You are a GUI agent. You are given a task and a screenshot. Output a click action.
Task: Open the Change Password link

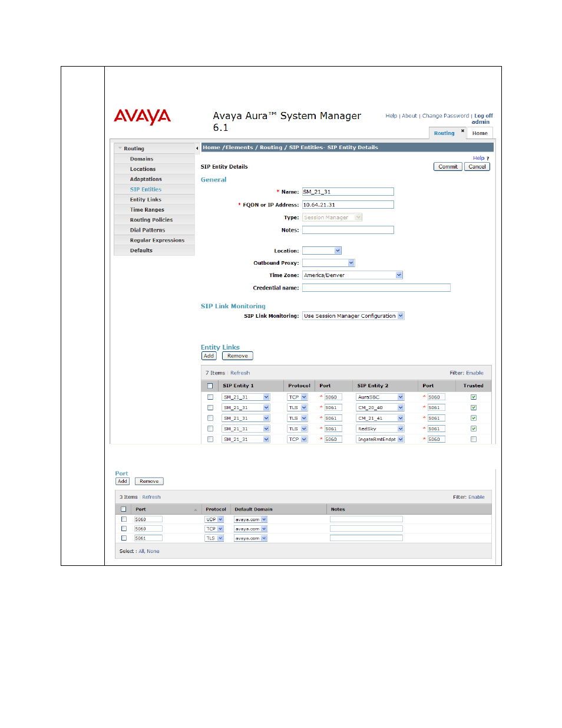coord(445,116)
